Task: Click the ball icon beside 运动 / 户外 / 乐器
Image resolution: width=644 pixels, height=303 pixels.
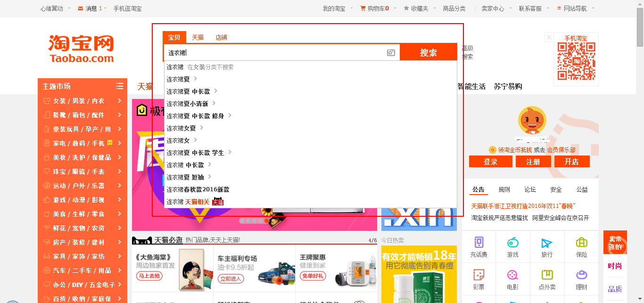Action: pos(47,186)
